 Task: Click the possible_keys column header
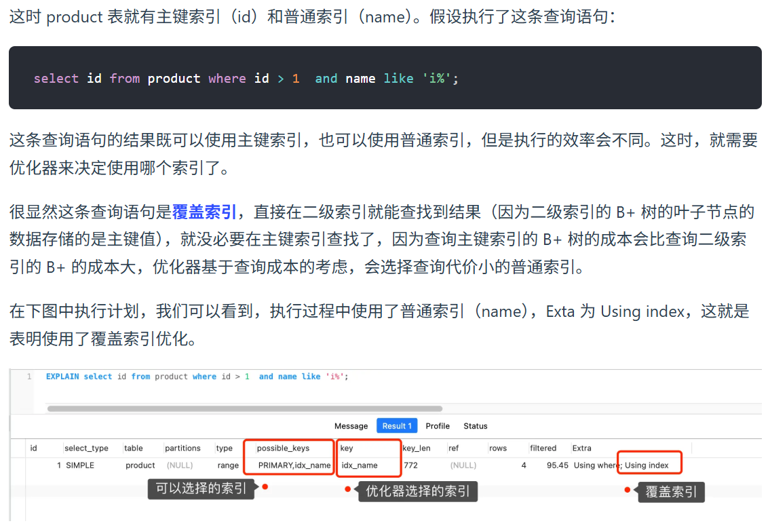click(283, 448)
